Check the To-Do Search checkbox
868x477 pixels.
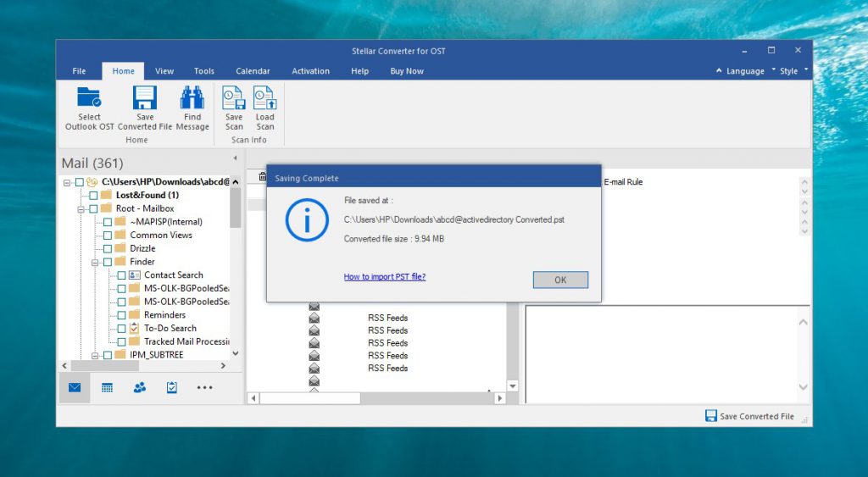coord(122,329)
